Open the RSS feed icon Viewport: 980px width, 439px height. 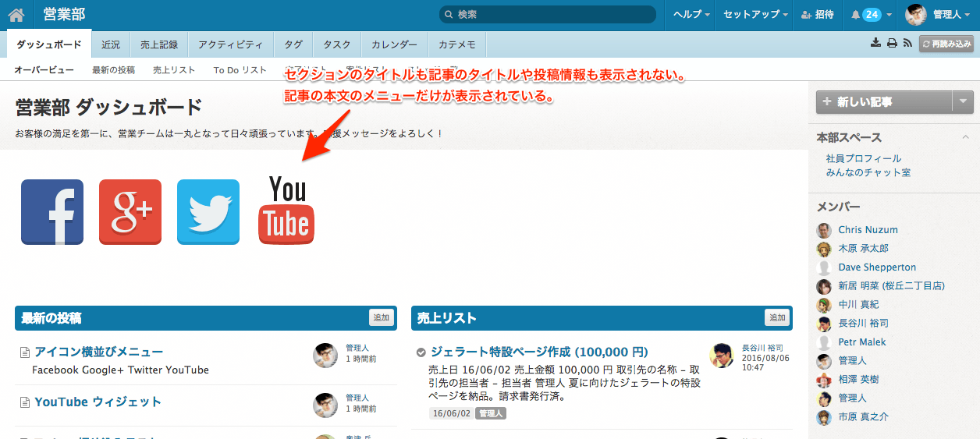[907, 44]
